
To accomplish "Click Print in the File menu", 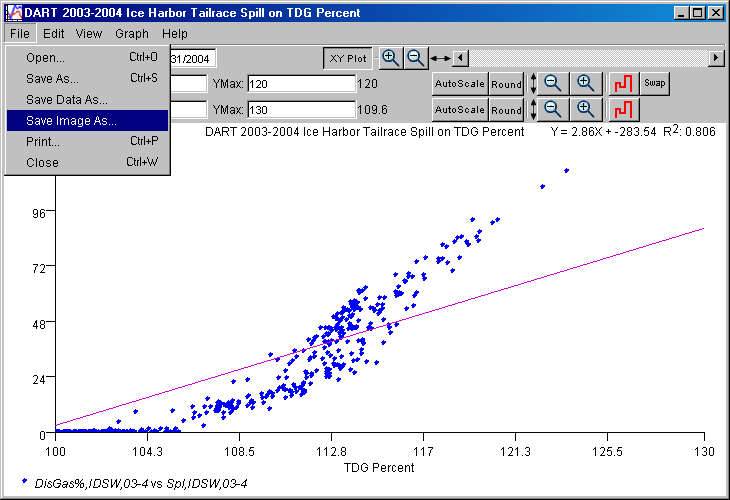I will tap(43, 141).
